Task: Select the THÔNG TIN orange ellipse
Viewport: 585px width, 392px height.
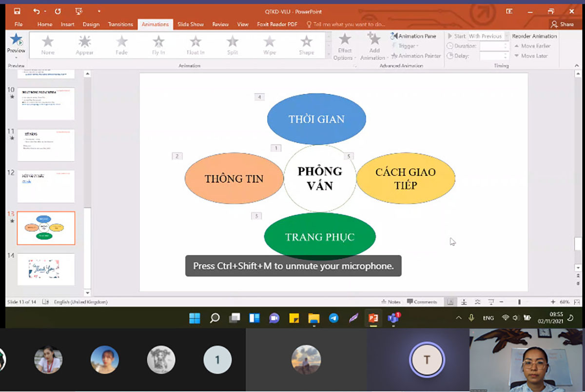Action: 234,179
